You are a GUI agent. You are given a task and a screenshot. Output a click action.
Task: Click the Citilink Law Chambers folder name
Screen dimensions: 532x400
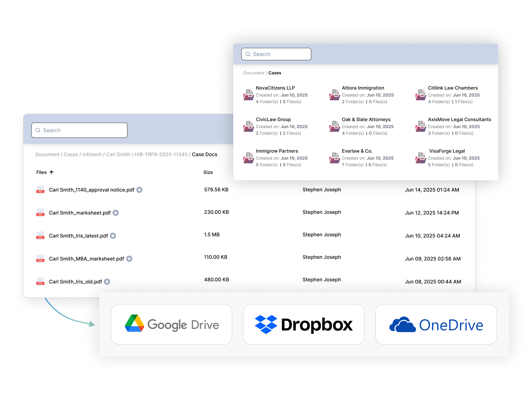pos(453,88)
